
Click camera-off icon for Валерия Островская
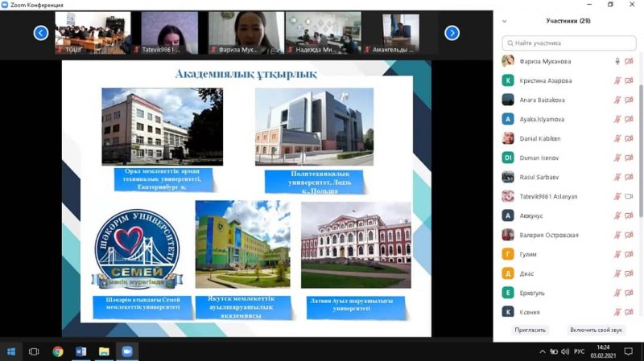pyautogui.click(x=629, y=235)
